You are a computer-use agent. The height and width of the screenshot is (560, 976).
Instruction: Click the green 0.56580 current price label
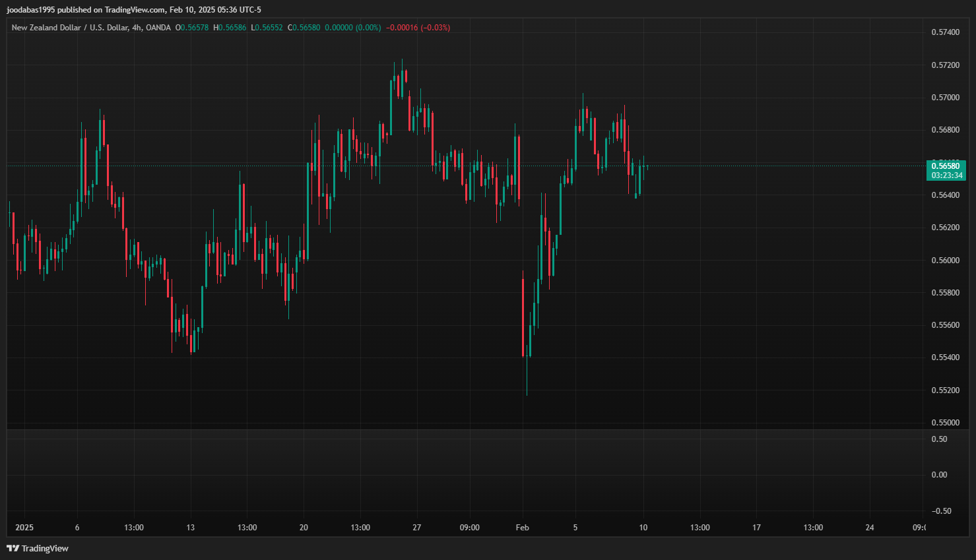(x=945, y=166)
